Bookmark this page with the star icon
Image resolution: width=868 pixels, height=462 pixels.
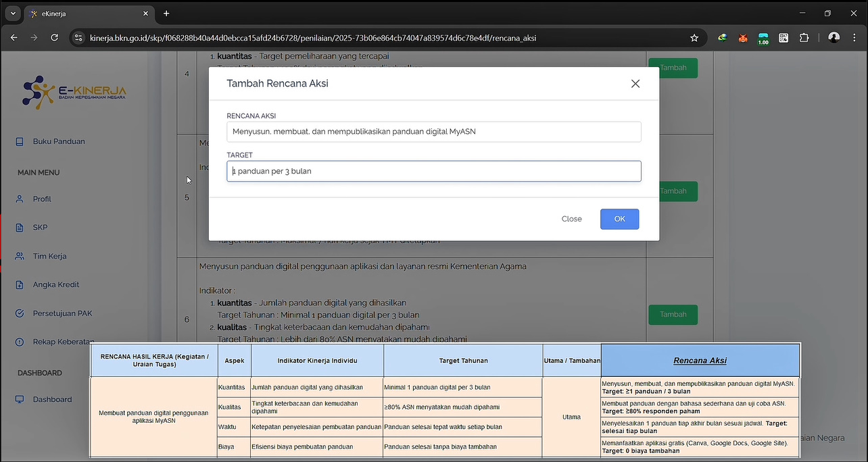tap(694, 38)
